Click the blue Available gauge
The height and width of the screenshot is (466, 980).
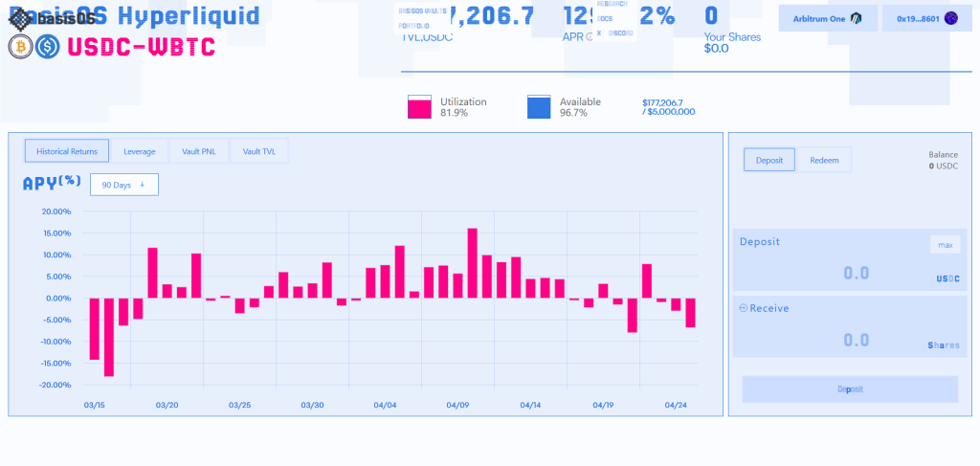539,107
